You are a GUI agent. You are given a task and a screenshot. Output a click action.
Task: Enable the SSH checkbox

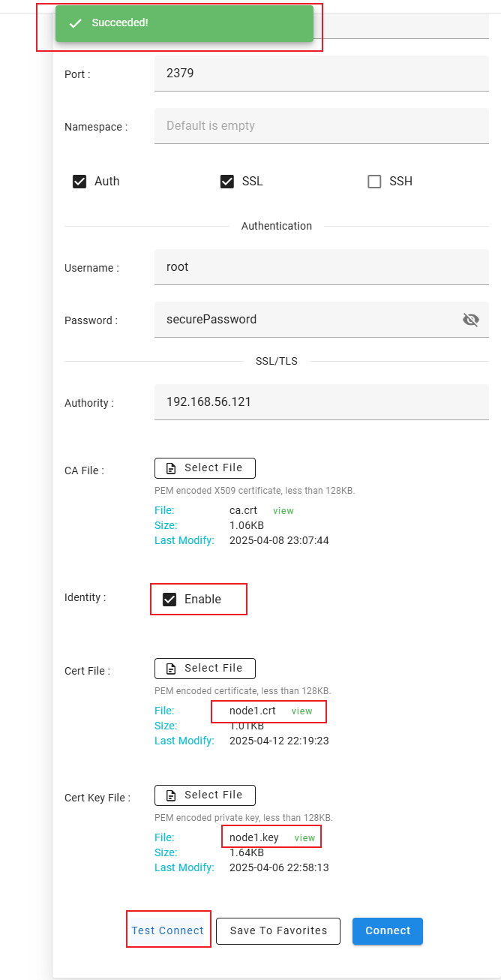click(x=374, y=182)
